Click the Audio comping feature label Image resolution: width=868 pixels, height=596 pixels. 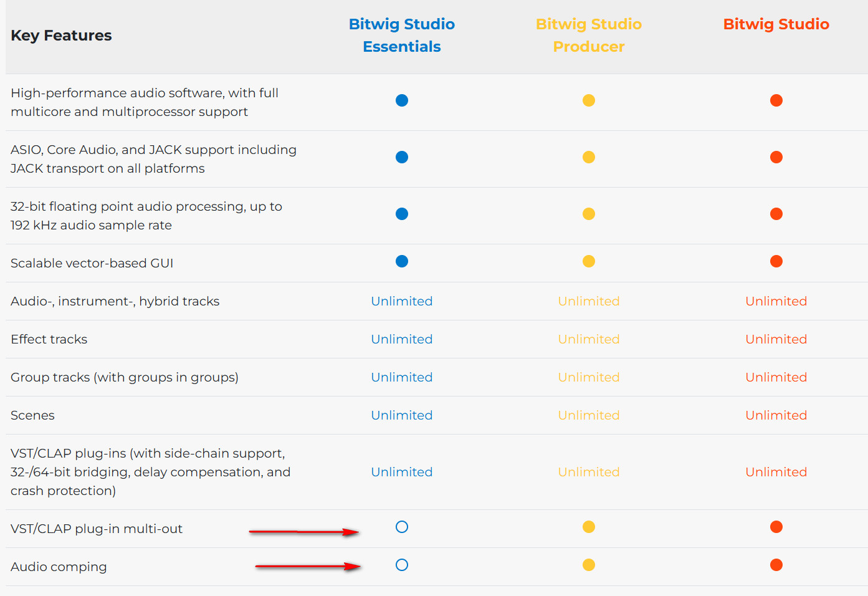[x=59, y=567]
